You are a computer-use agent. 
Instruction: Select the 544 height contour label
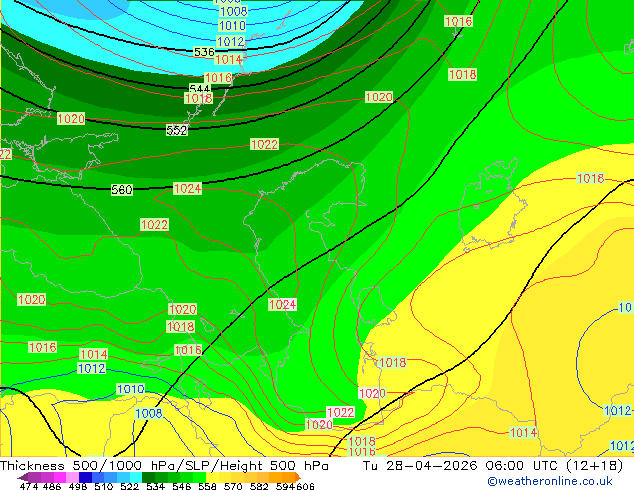pos(199,89)
